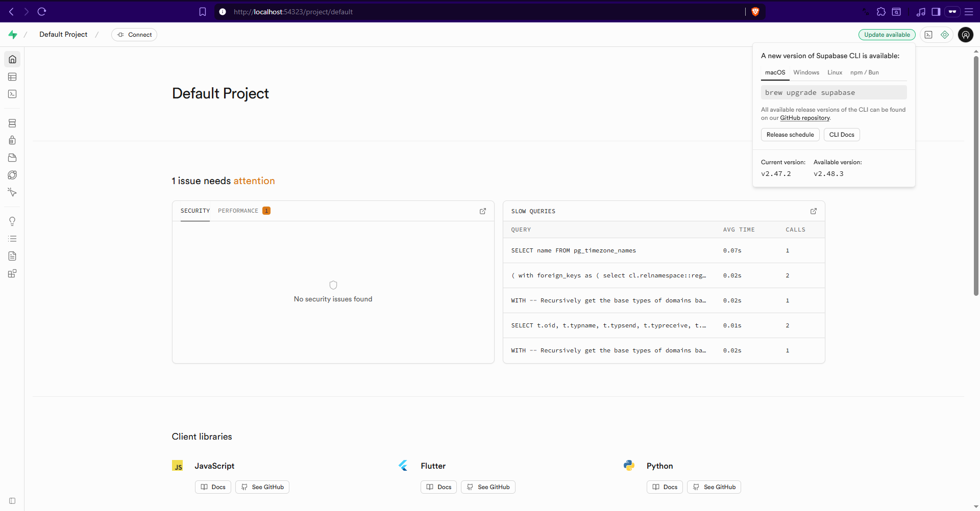Open Brave Shields lion icon
Screen dimensions: 980x511
pos(755,12)
